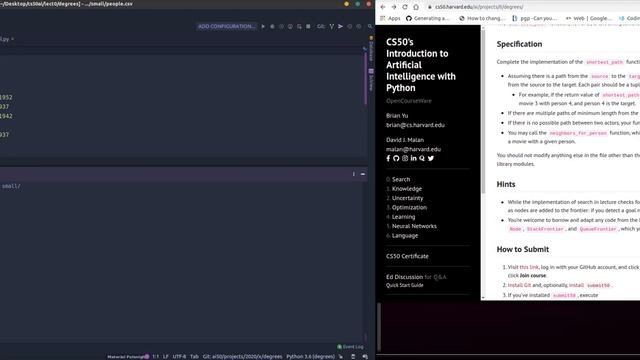Click the 'Install Git' link
Viewport: 640px width, 360px height.
[519, 285]
